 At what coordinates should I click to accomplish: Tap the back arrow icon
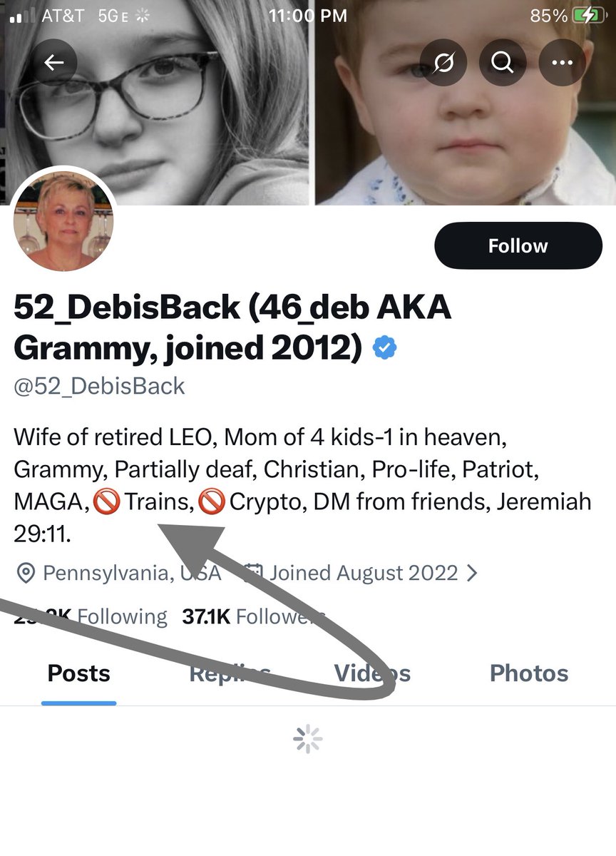[x=54, y=63]
